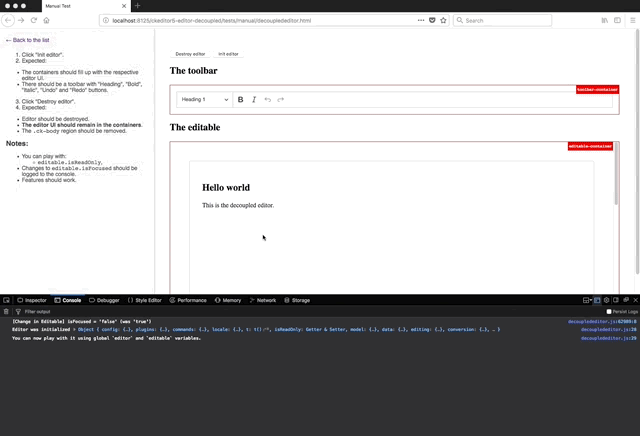Toggle the sidebars icon in browser toolbar

point(617,20)
